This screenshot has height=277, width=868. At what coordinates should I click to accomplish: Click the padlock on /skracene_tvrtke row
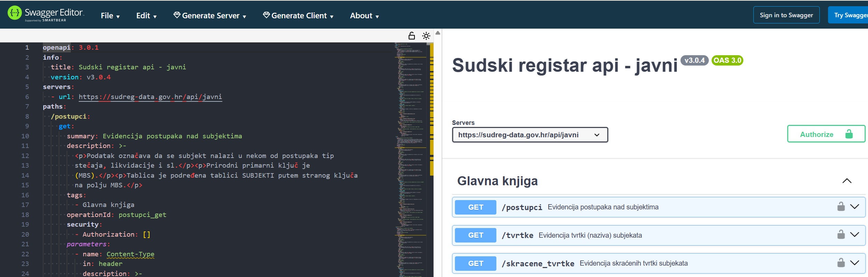pos(841,263)
